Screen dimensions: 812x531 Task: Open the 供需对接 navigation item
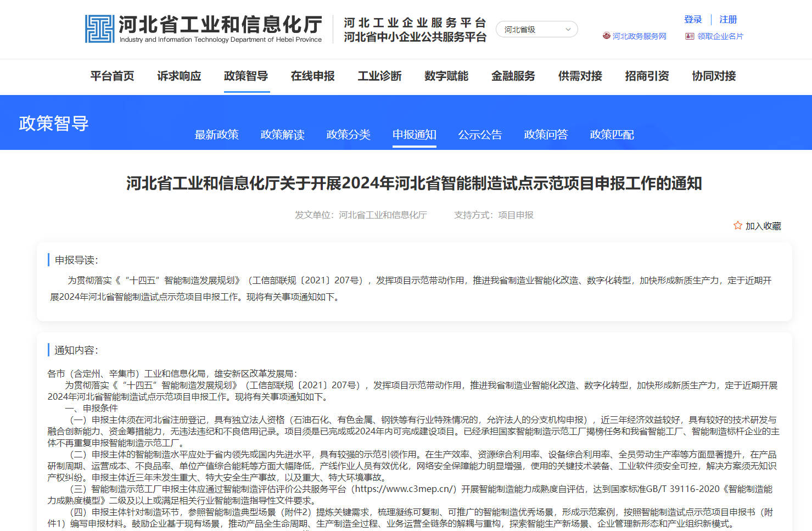tap(580, 76)
